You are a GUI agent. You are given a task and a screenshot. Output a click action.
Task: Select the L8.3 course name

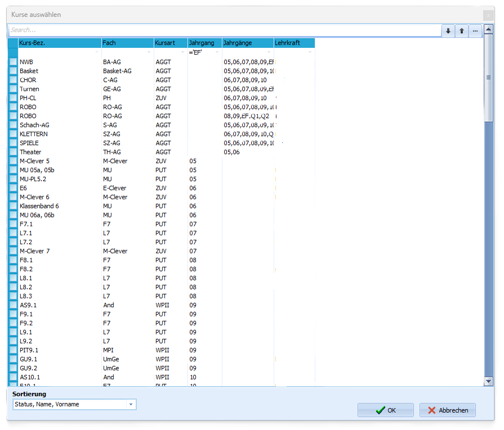(26, 296)
